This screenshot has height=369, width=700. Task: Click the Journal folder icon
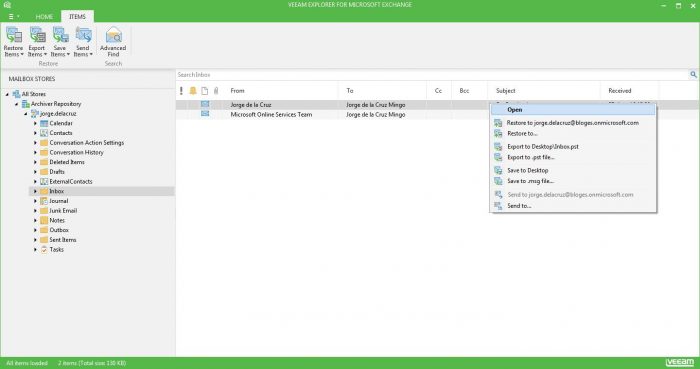click(x=44, y=201)
